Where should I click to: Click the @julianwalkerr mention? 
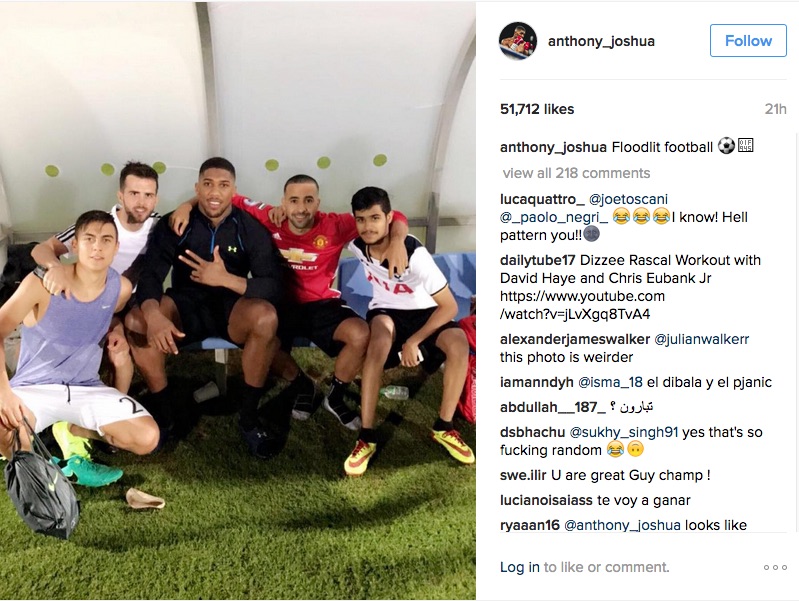pos(701,339)
